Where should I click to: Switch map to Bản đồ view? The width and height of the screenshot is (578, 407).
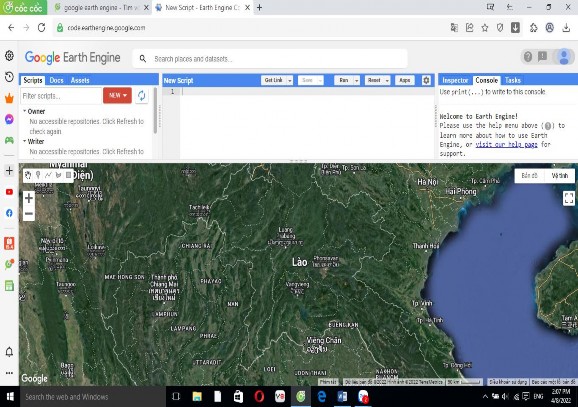[529, 175]
